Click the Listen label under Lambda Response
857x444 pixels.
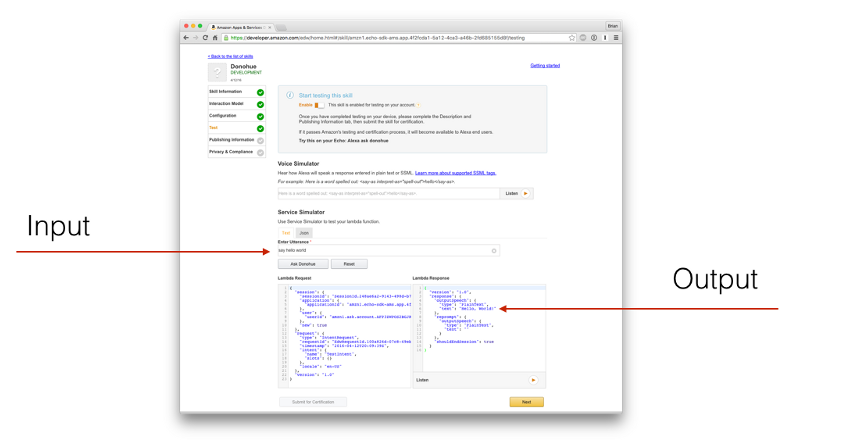click(422, 380)
